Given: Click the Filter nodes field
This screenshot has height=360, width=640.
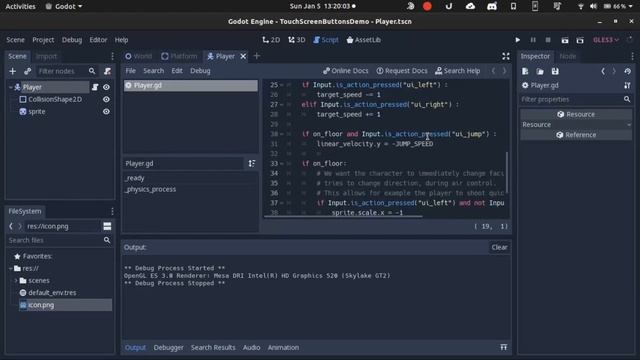Looking at the screenshot, I should click(62, 71).
